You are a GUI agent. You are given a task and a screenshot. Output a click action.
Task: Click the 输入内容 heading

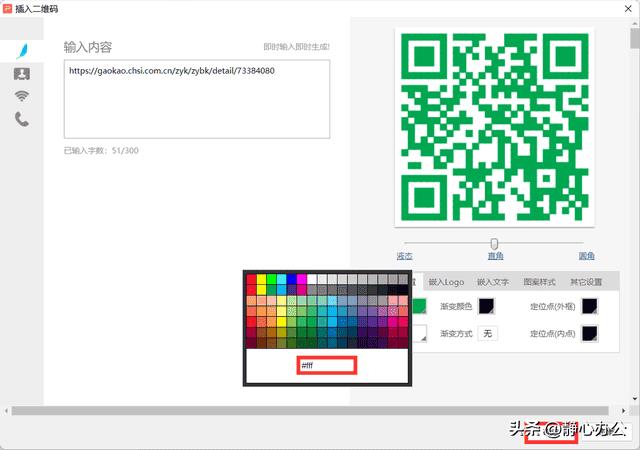[88, 47]
